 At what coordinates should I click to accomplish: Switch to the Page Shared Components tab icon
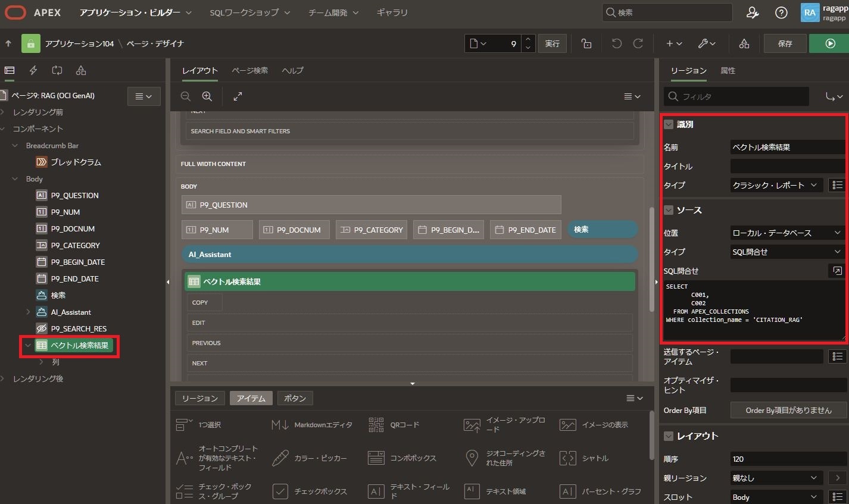[81, 70]
